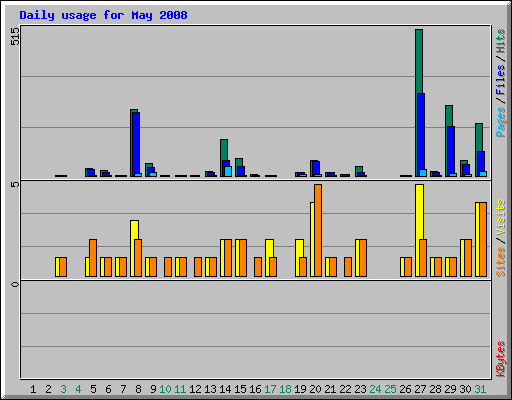The width and height of the screenshot is (512, 400).
Task: Click day label 2 on the x-axis
Action: [x=48, y=389]
